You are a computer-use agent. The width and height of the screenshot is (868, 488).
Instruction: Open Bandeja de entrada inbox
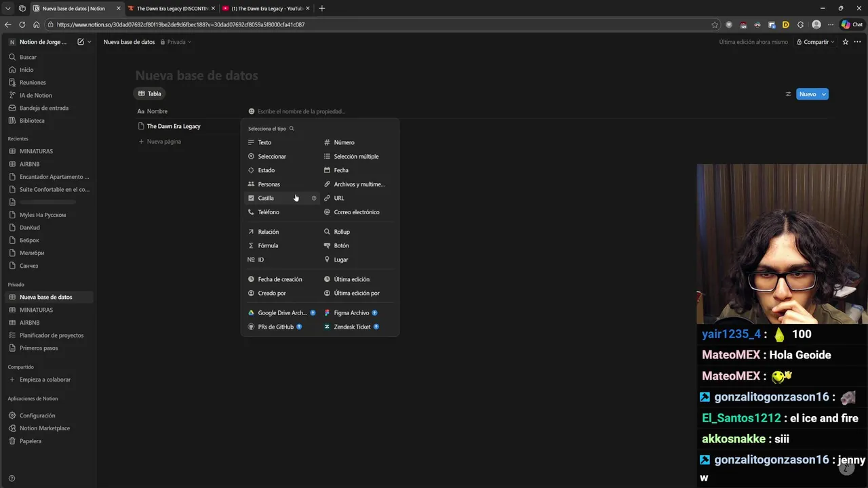pos(43,108)
